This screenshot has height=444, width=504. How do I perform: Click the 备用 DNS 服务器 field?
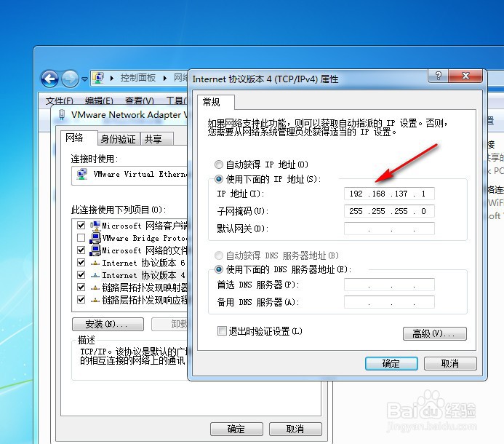(389, 302)
